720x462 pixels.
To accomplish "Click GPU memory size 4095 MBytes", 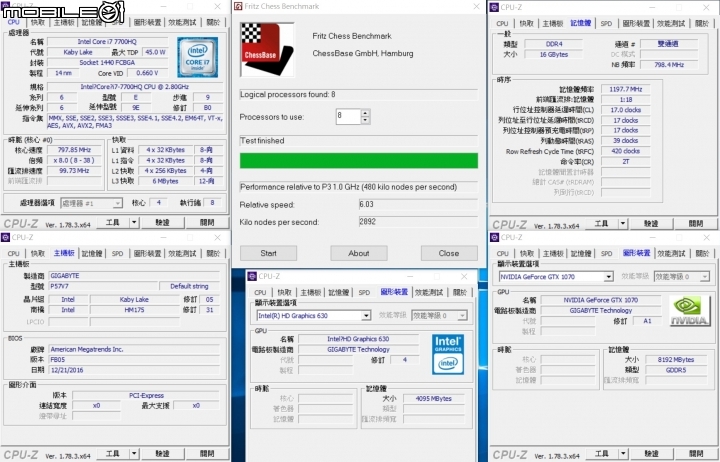I will point(433,399).
